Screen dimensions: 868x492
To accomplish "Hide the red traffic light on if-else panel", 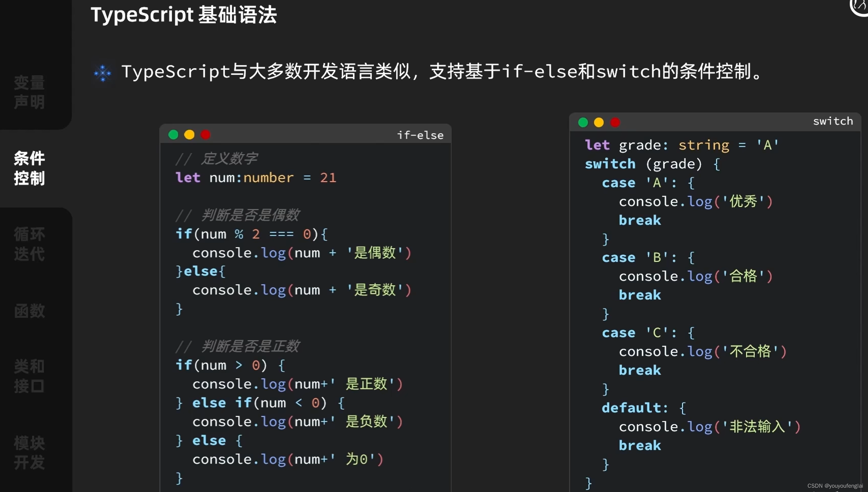I will [206, 134].
